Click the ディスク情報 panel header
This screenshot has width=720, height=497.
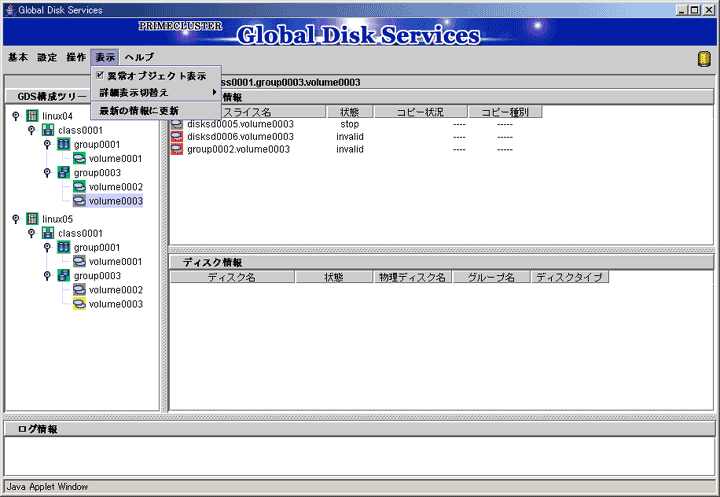442,262
